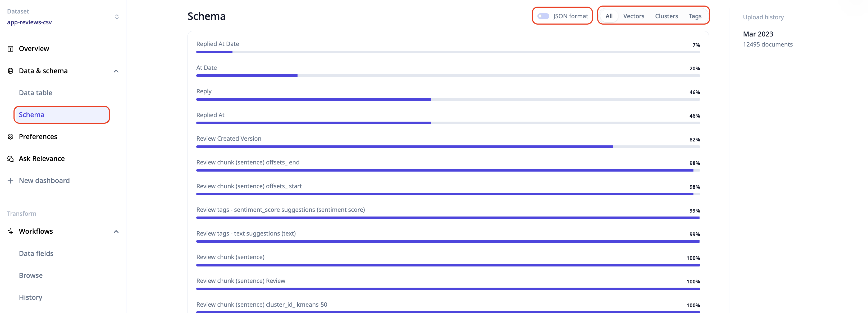Click the Overview table icon
868x313 pixels.
(10, 49)
